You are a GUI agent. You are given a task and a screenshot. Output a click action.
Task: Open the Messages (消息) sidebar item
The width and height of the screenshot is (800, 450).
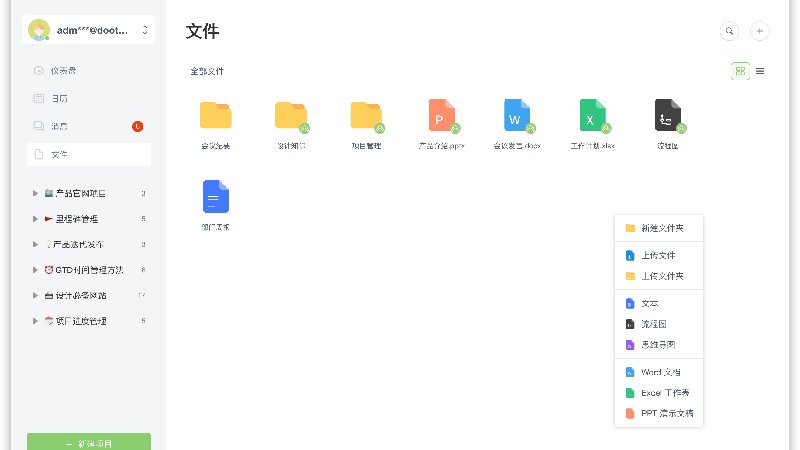[x=89, y=126]
